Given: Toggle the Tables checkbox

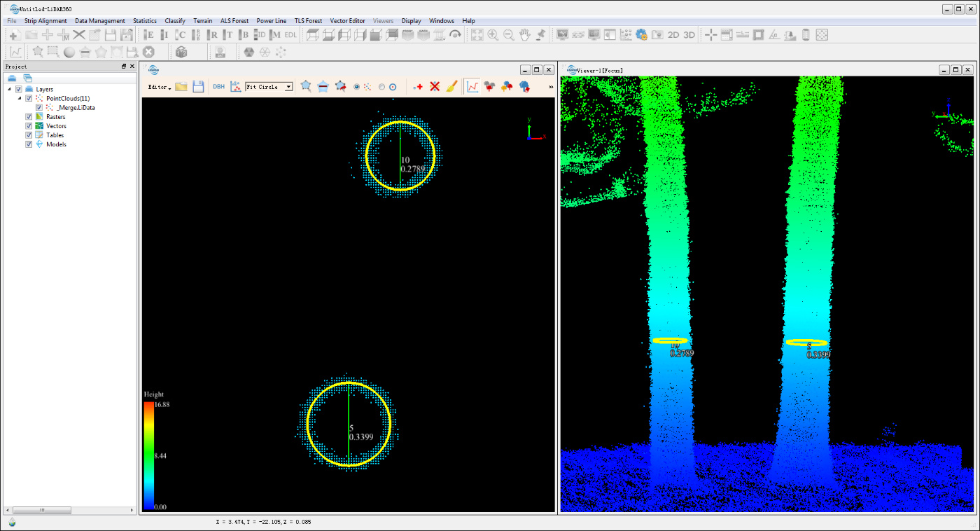Looking at the screenshot, I should pyautogui.click(x=29, y=135).
